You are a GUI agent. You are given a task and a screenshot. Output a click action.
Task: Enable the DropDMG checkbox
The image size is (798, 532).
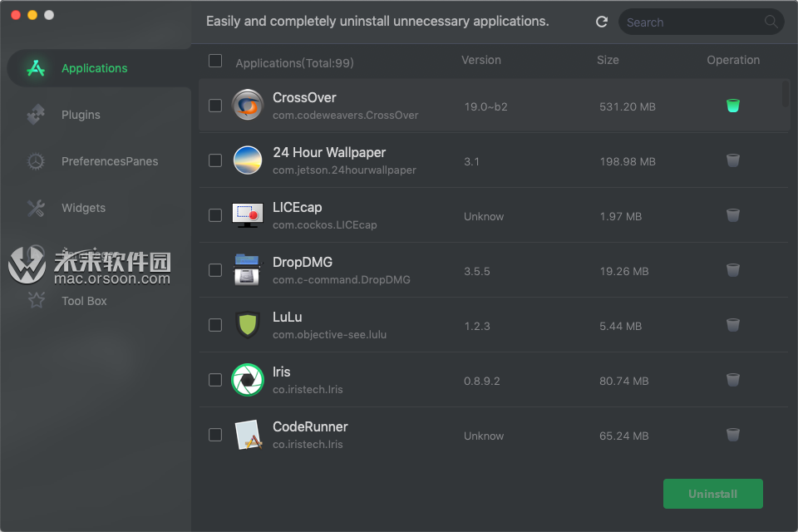pos(215,270)
